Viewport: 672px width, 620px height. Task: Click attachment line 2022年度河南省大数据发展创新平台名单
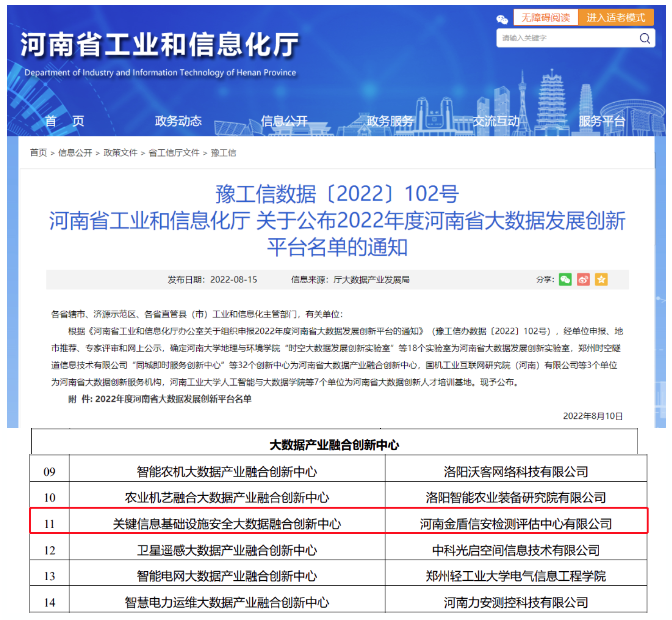[173, 399]
